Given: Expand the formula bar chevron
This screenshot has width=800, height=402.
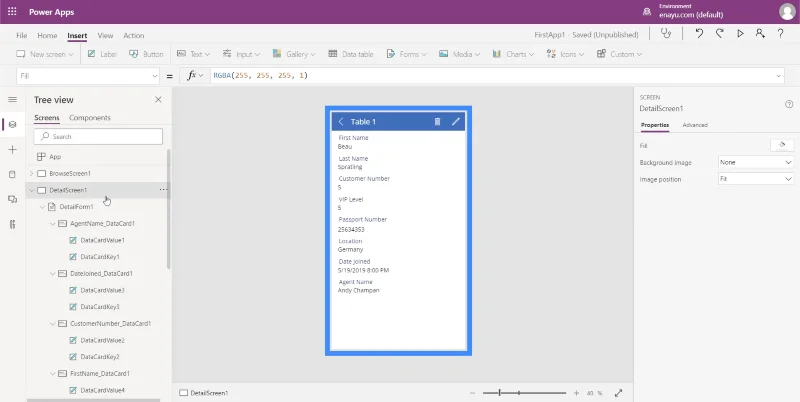Looking at the screenshot, I should pyautogui.click(x=779, y=76).
